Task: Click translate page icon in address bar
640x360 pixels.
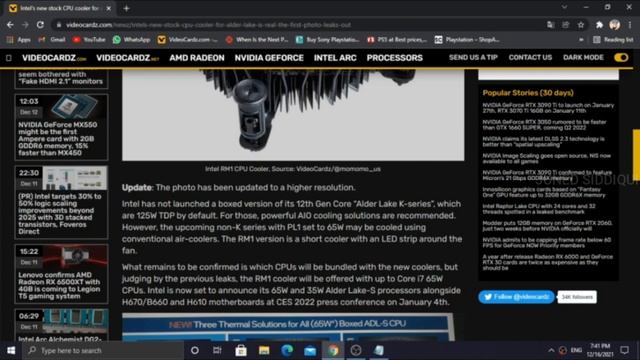Action: click(551, 25)
